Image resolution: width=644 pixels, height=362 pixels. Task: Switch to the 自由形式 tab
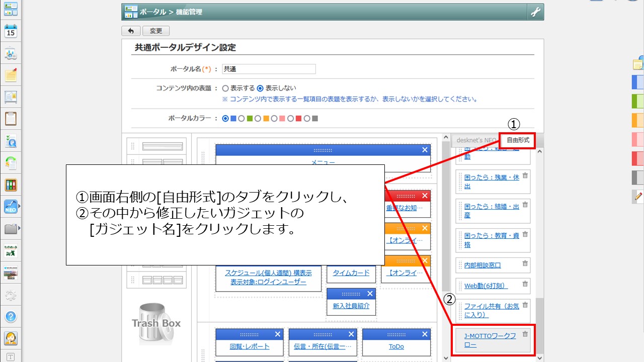(x=517, y=140)
